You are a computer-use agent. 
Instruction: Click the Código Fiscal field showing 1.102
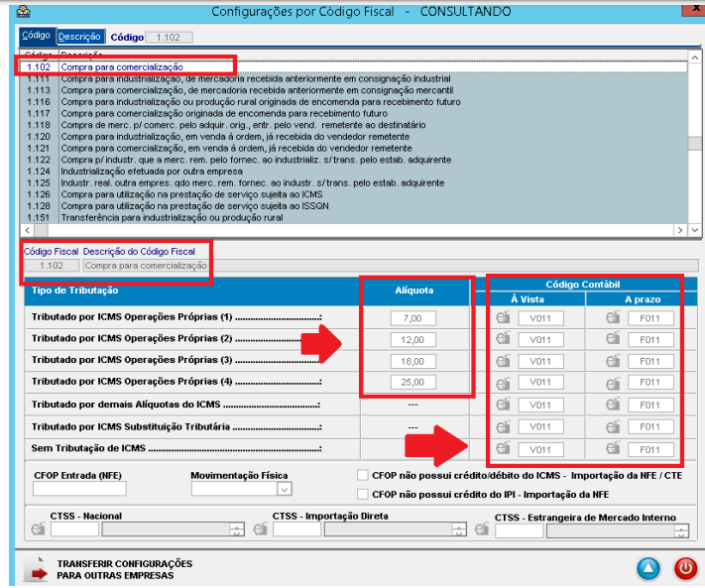click(x=52, y=265)
